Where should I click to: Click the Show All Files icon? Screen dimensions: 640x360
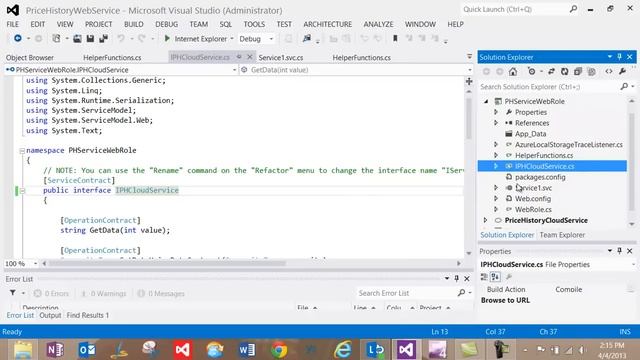[591, 71]
